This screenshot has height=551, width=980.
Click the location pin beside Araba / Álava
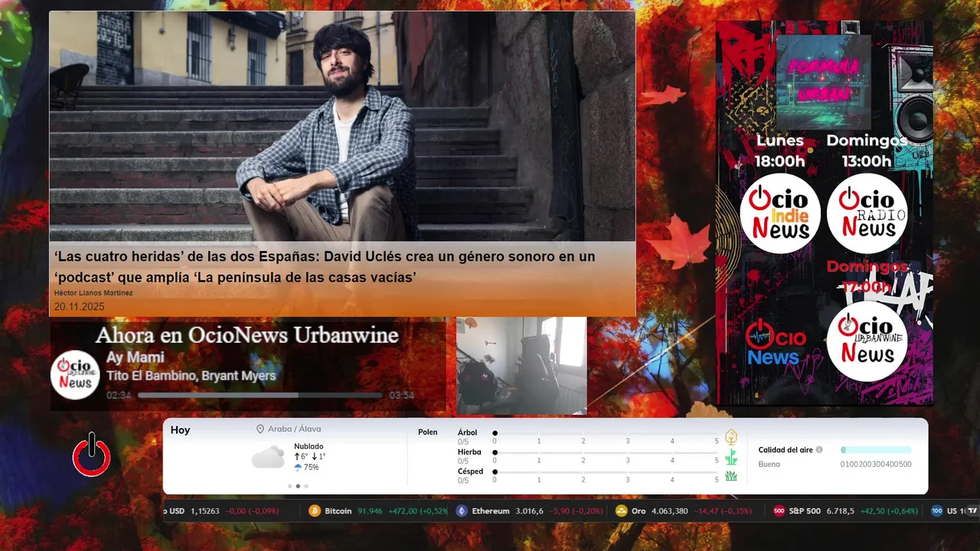click(260, 429)
